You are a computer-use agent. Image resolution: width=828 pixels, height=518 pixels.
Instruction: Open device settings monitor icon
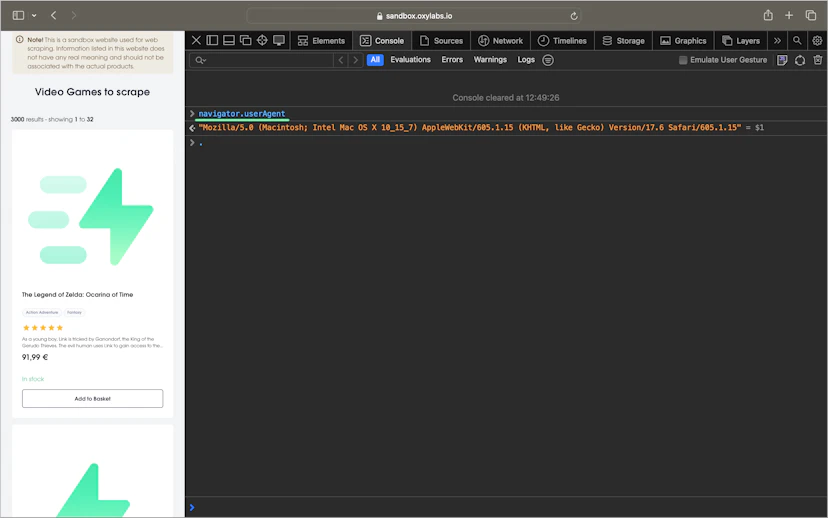click(279, 40)
